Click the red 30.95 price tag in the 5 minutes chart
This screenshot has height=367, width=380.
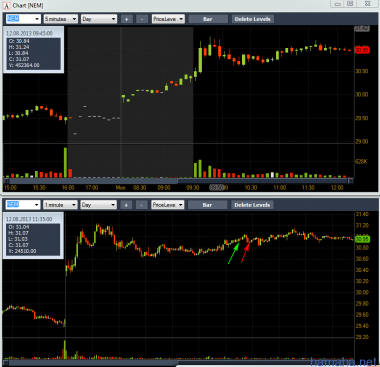pyautogui.click(x=362, y=50)
